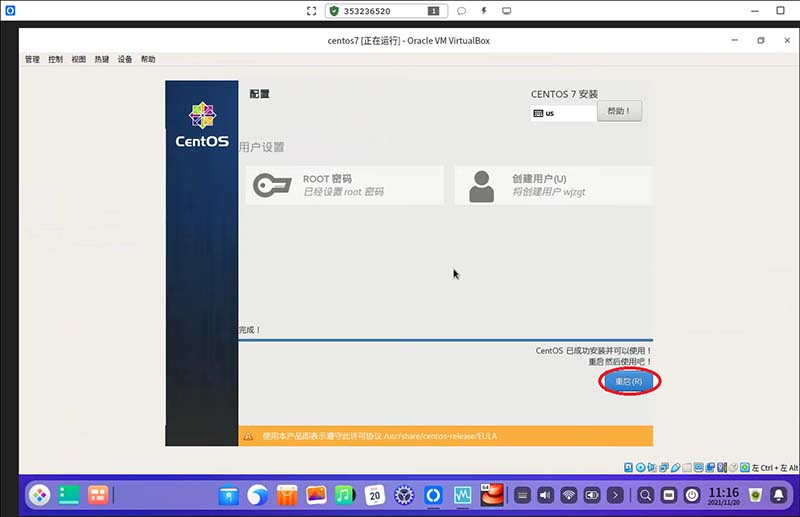Click the 重启(R) reboot button
Screen dimensions: 800x517
click(629, 381)
